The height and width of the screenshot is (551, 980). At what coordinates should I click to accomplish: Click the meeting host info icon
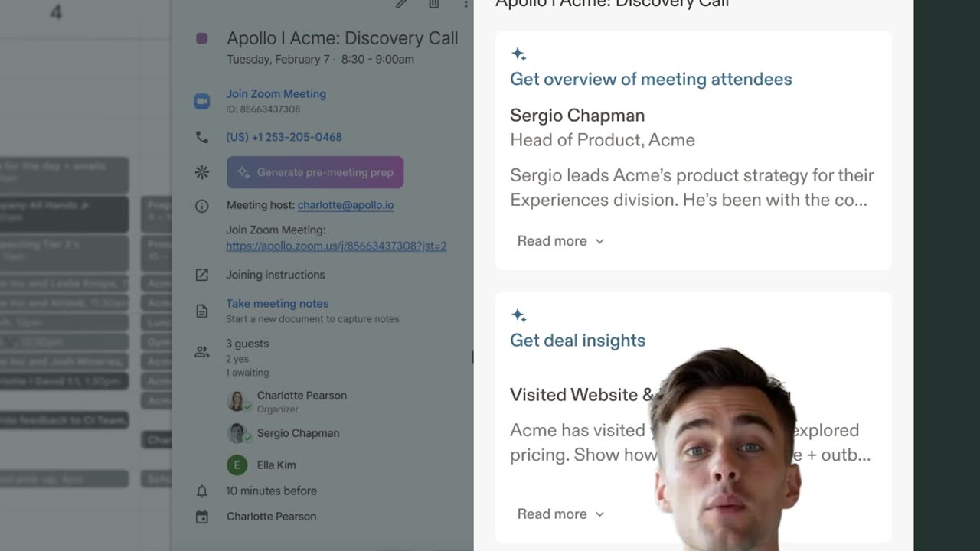201,206
